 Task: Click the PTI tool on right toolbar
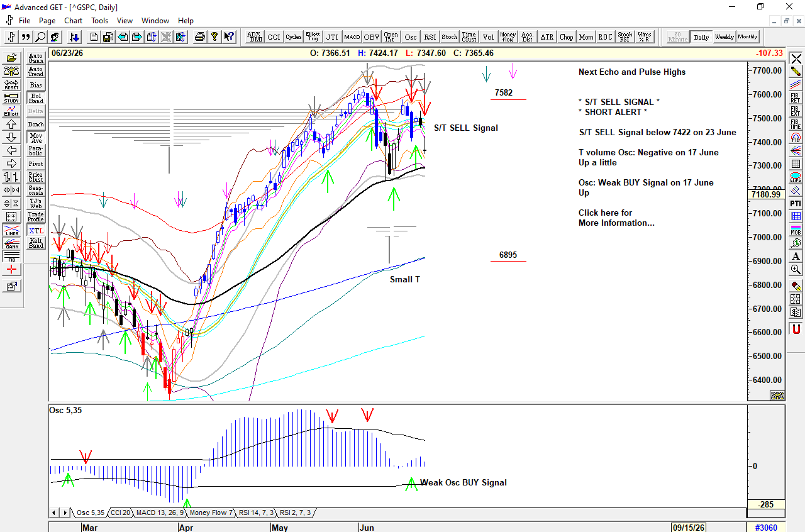796,203
